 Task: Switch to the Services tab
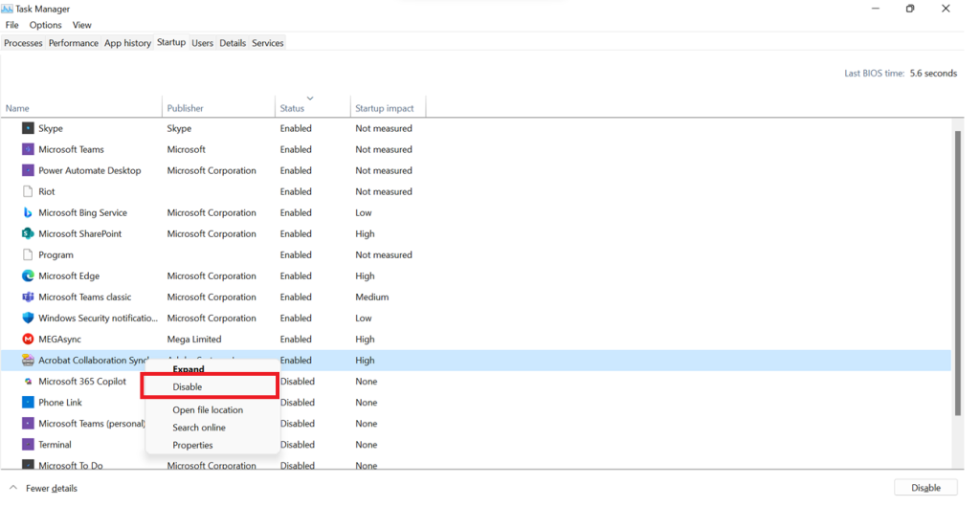(x=268, y=43)
